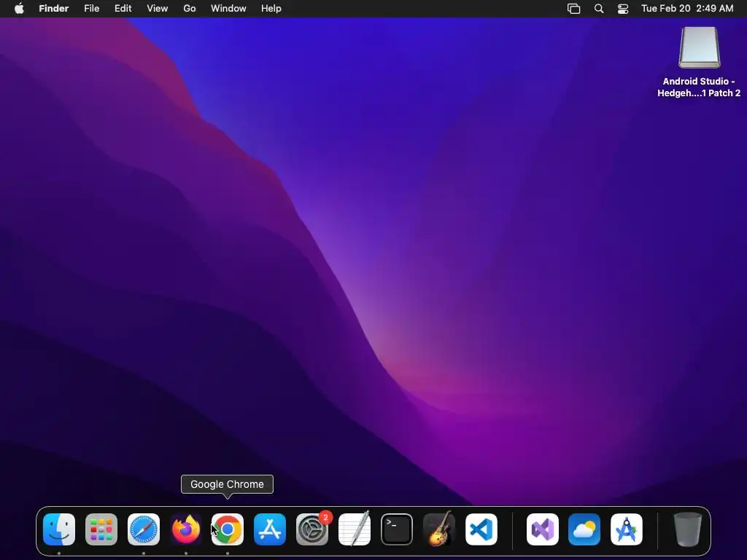Open the Finder menu
Image resolution: width=747 pixels, height=560 pixels.
coord(54,9)
